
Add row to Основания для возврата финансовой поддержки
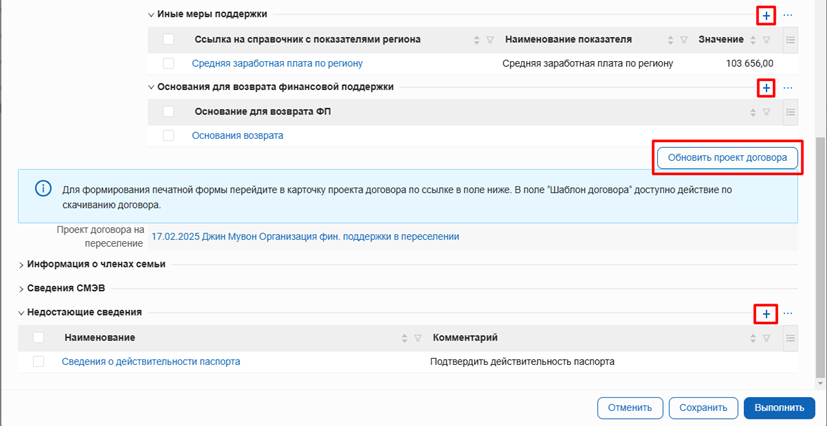(766, 88)
